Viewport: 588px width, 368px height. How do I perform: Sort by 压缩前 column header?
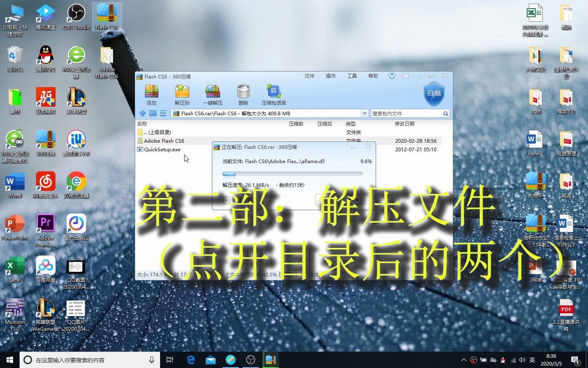pyautogui.click(x=296, y=123)
